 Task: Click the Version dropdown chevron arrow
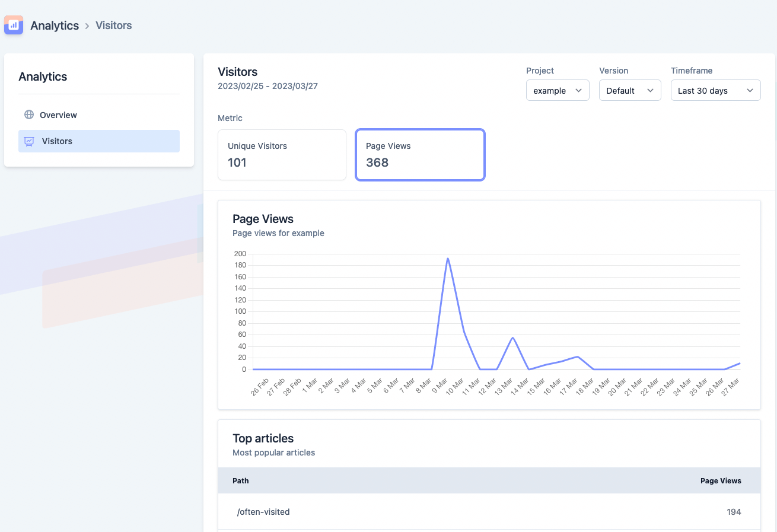[x=651, y=90]
